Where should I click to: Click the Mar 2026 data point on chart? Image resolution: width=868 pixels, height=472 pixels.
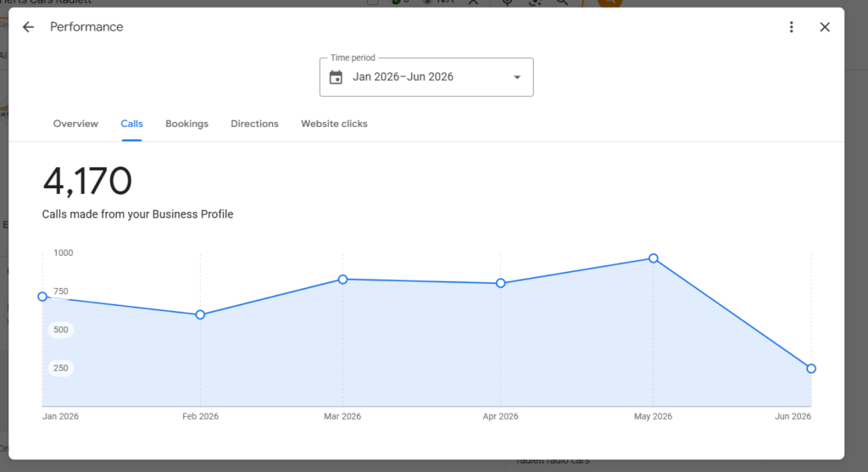tap(342, 280)
